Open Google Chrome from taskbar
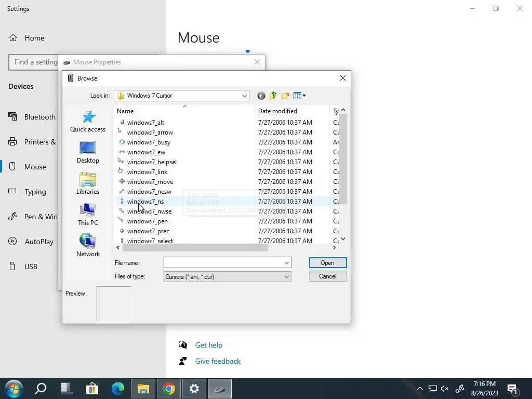Viewport: 532px width, 399px height. tap(169, 389)
